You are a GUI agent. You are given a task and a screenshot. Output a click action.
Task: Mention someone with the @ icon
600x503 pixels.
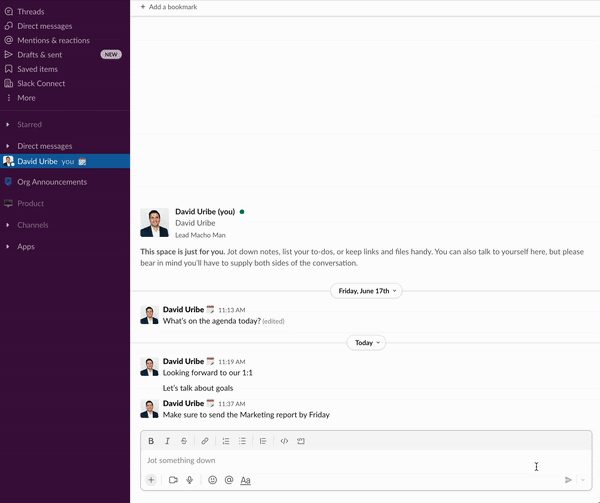pos(229,480)
